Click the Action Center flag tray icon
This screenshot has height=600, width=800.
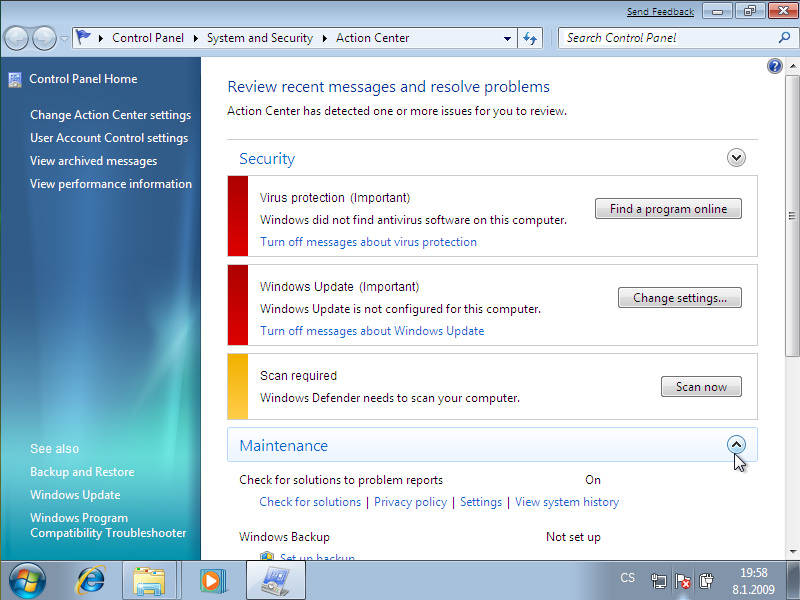pyautogui.click(x=683, y=581)
